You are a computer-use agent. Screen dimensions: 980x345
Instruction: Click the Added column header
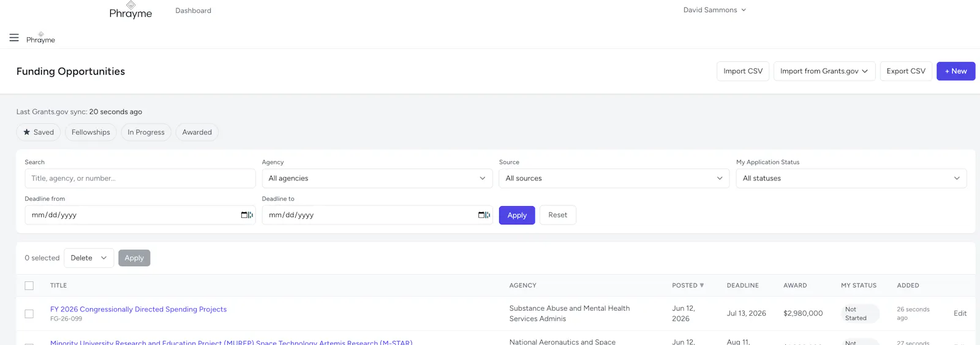click(x=908, y=286)
